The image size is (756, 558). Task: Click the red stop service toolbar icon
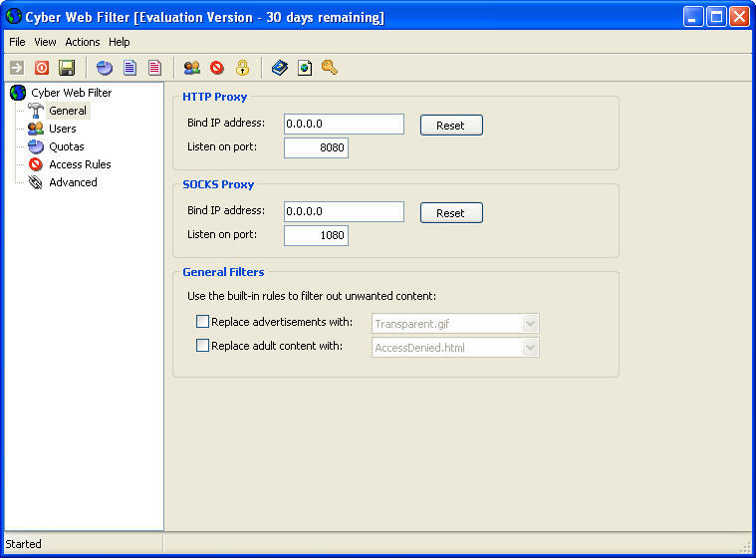click(42, 68)
